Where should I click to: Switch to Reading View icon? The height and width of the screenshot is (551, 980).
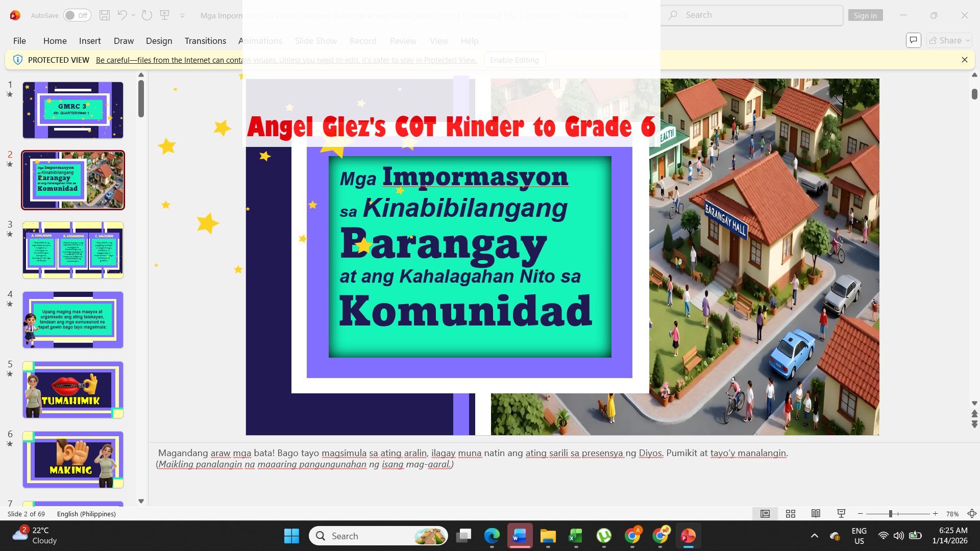tap(816, 514)
